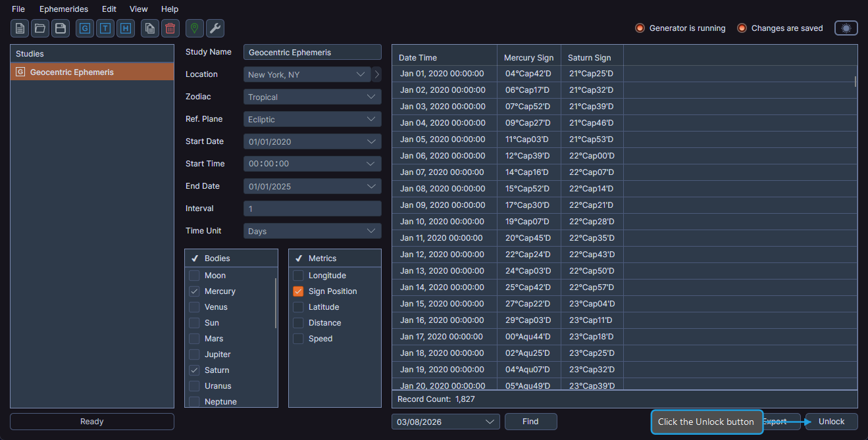Open the Zodiac dropdown showing Tropical
This screenshot has width=868, height=440.
tap(312, 97)
